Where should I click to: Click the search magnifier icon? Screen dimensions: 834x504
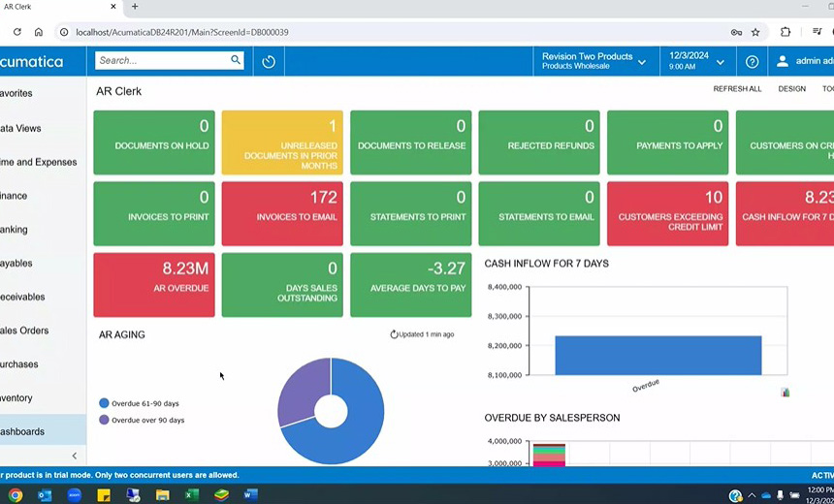pos(235,60)
